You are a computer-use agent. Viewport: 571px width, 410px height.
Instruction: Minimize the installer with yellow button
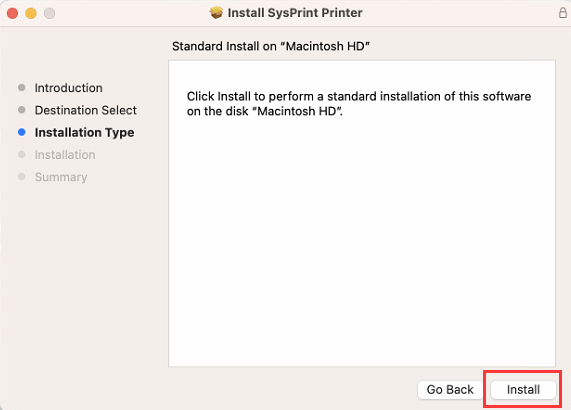31,13
